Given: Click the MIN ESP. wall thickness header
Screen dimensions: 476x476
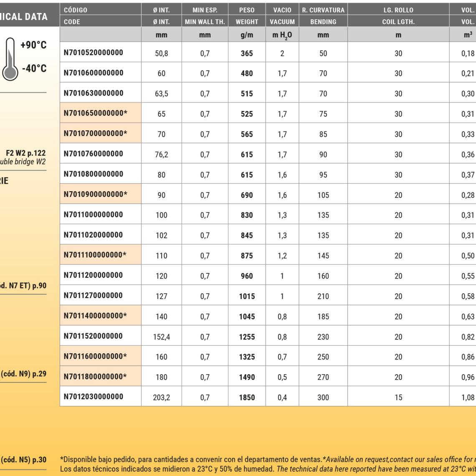Looking at the screenshot, I should 205,10.
